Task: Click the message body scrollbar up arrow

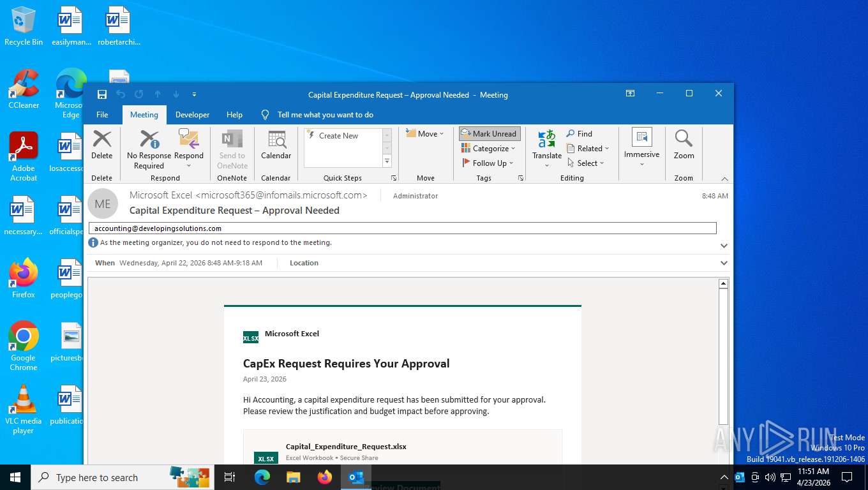Action: pyautogui.click(x=723, y=284)
